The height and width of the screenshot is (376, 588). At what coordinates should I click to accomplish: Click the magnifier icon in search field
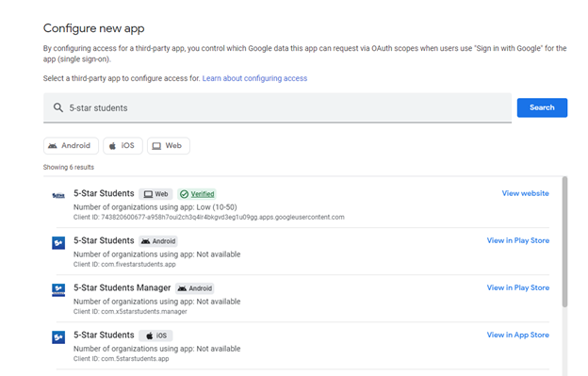[58, 108]
